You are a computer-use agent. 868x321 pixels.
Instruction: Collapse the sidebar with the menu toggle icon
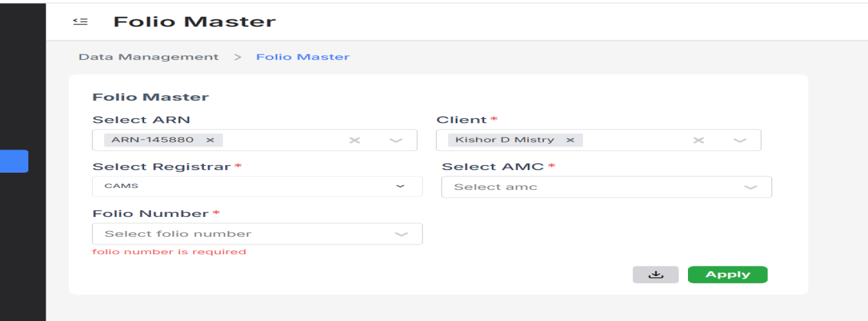(x=80, y=22)
